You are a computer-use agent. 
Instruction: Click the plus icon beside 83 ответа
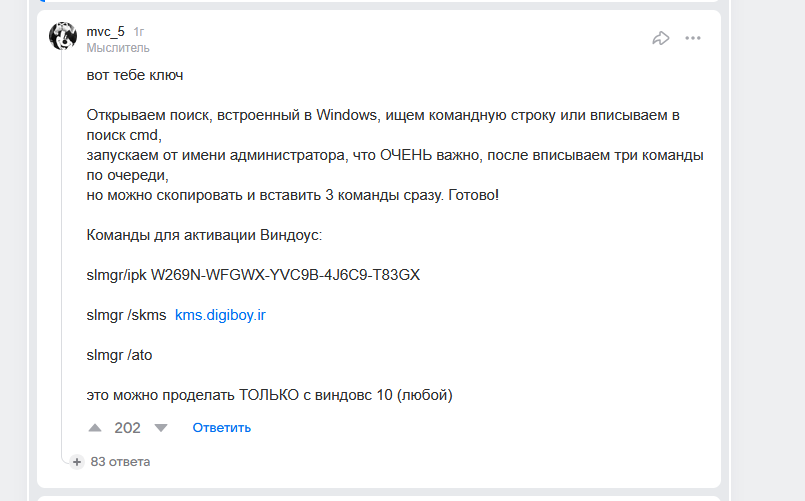coord(77,462)
